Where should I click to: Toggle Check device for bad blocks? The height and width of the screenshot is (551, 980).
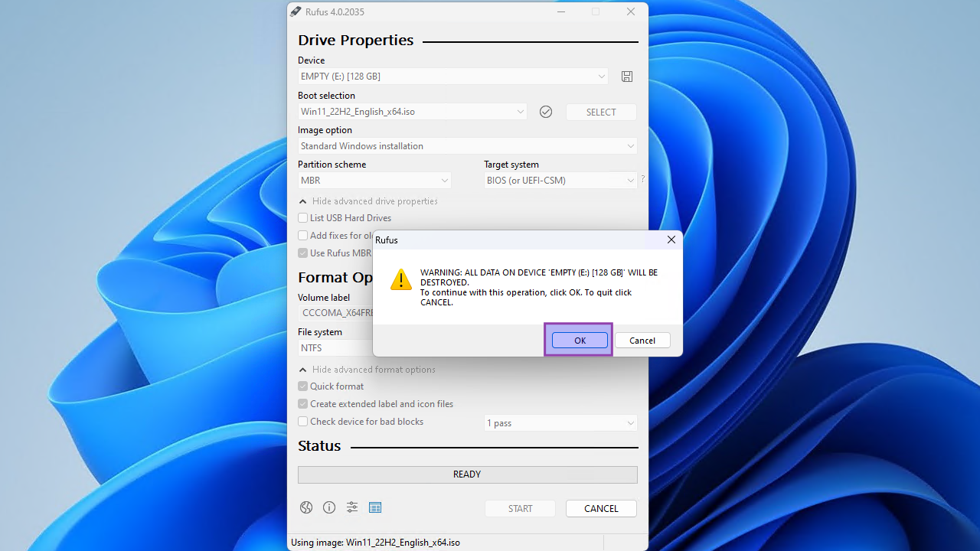(361, 422)
